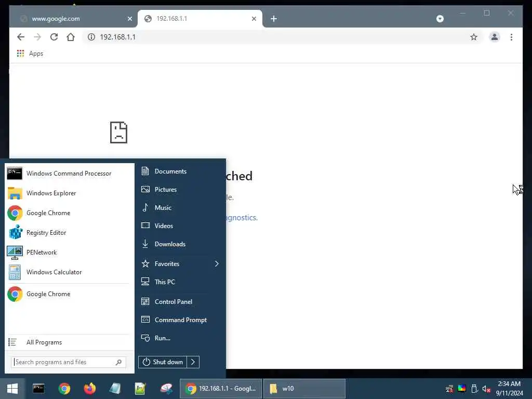Reload the 192.168.1.1 page
Screen dimensions: 532x399
(x=54, y=37)
